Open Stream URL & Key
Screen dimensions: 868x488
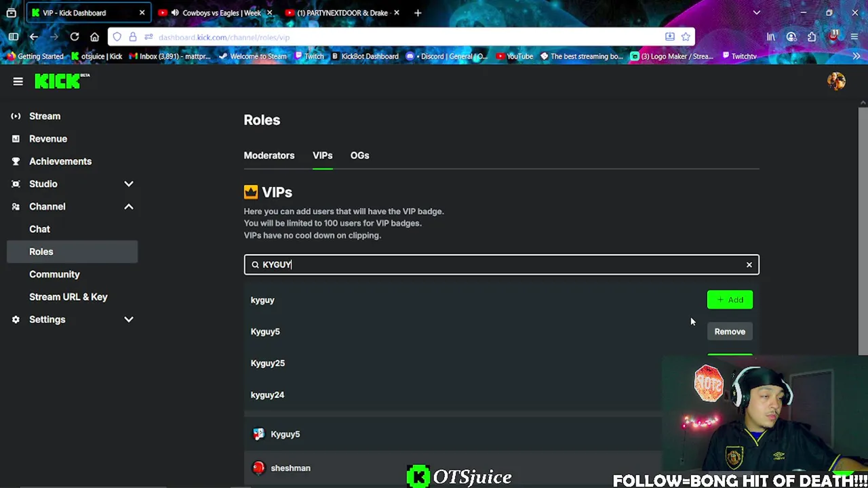(x=68, y=297)
